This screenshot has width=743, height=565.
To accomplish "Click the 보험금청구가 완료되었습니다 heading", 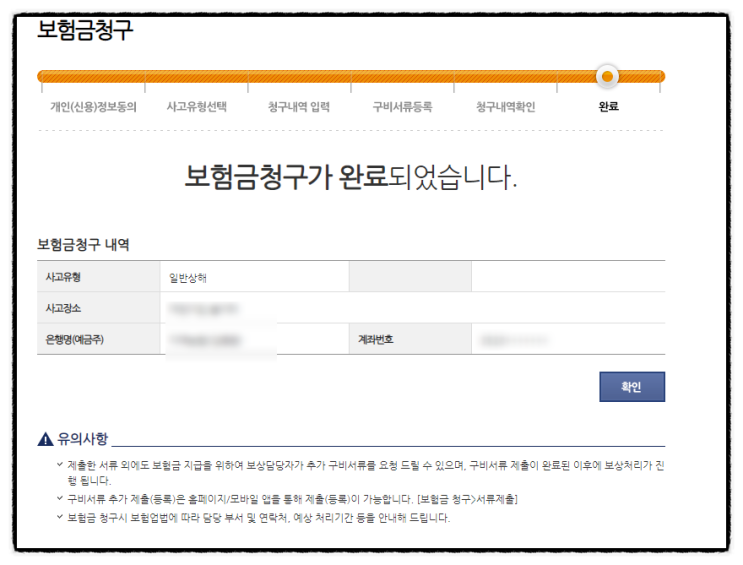I will point(350,177).
